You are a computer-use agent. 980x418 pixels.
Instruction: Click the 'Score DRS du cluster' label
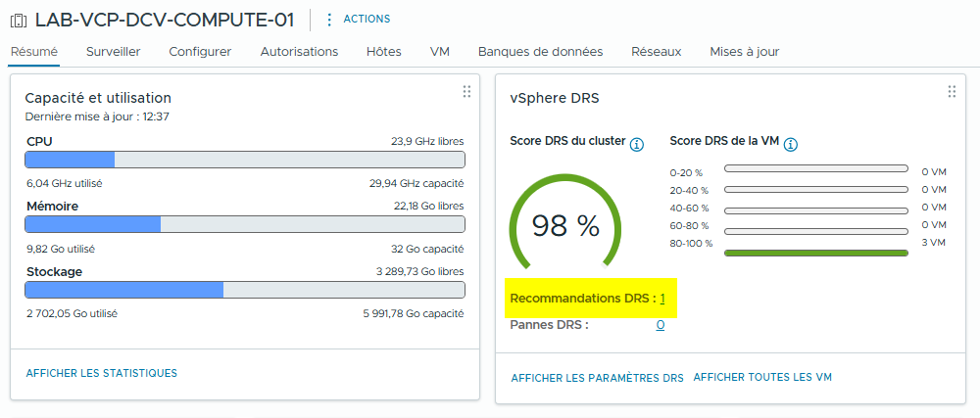coord(567,141)
